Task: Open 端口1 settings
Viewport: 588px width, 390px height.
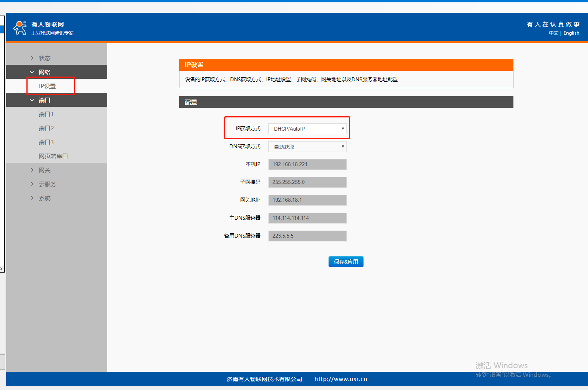Action: [46, 114]
